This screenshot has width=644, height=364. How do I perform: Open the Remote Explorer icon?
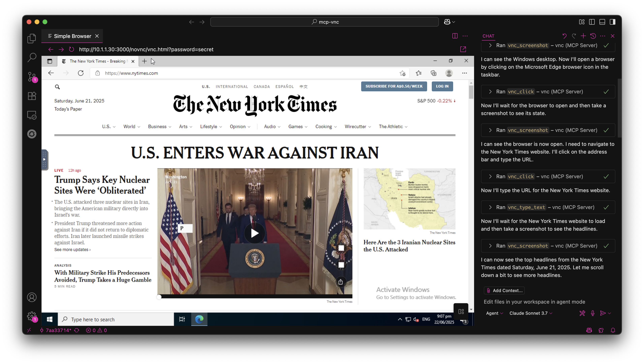tap(32, 115)
